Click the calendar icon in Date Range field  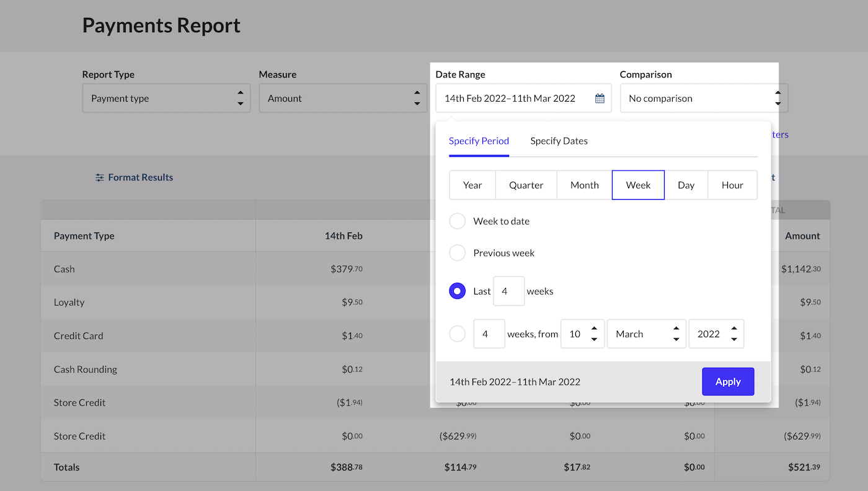(x=600, y=99)
